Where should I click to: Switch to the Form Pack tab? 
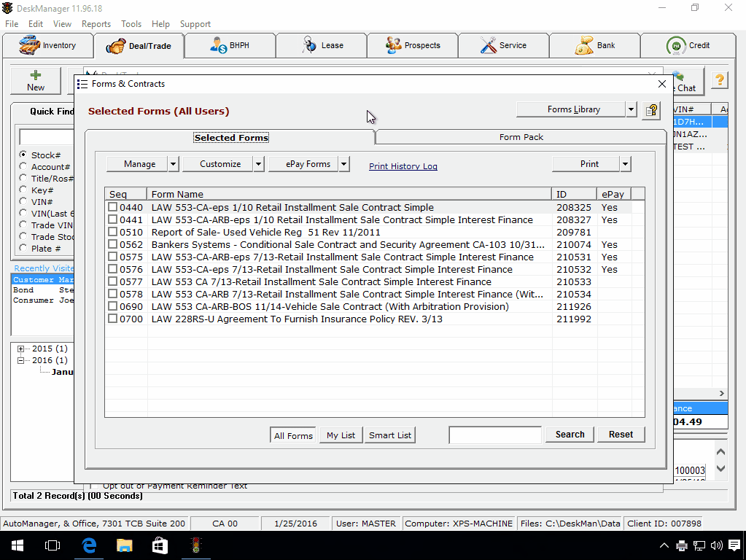click(x=520, y=136)
